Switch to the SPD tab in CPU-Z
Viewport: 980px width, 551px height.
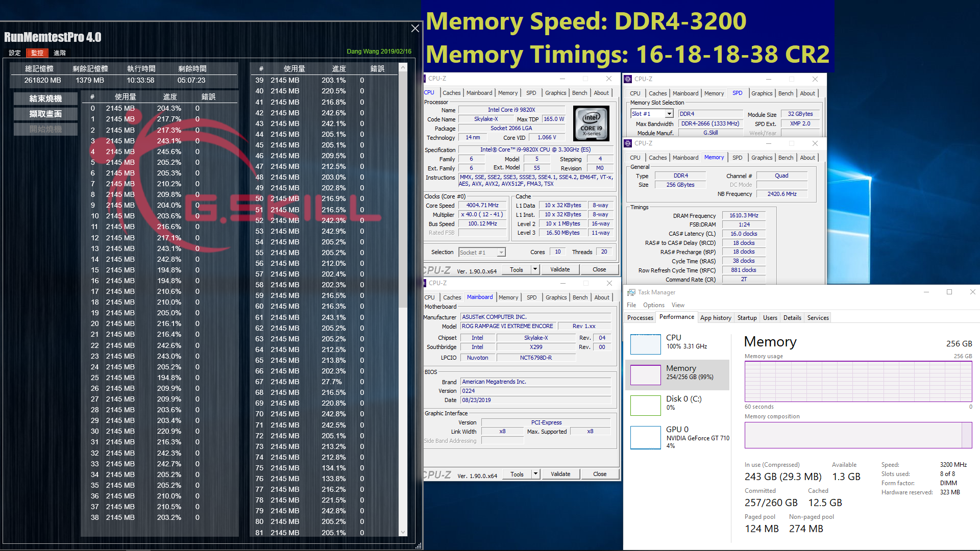point(531,93)
